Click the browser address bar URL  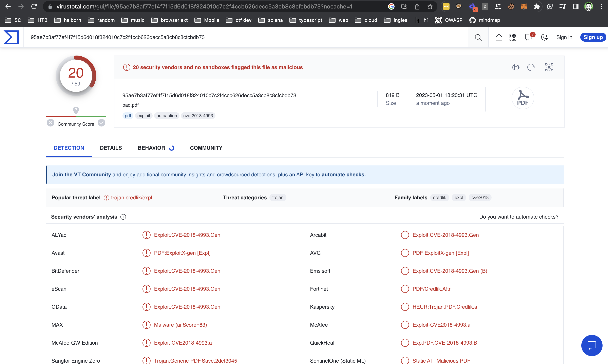[x=204, y=6]
